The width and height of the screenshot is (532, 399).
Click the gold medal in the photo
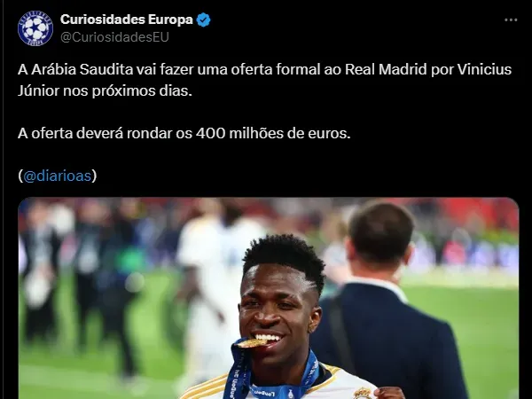point(252,343)
